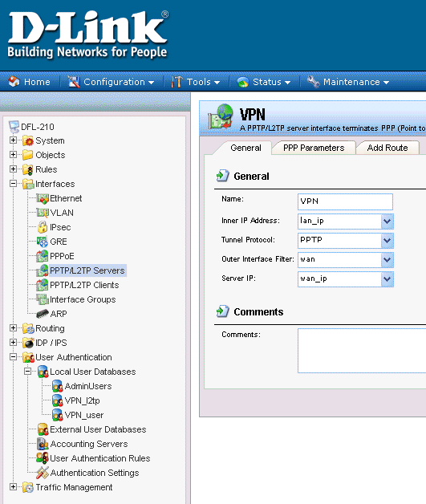Image resolution: width=426 pixels, height=504 pixels.
Task: Click the Comments text area
Action: click(x=362, y=351)
